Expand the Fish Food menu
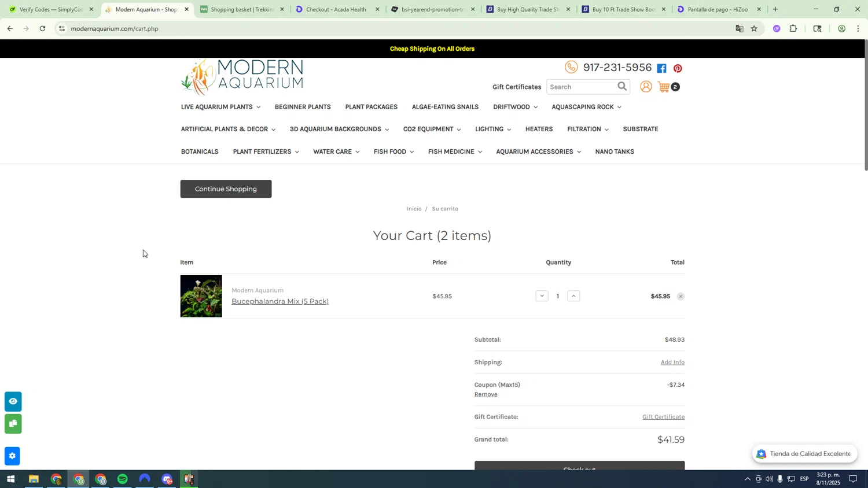Screen dimensions: 868x488 click(x=393, y=151)
